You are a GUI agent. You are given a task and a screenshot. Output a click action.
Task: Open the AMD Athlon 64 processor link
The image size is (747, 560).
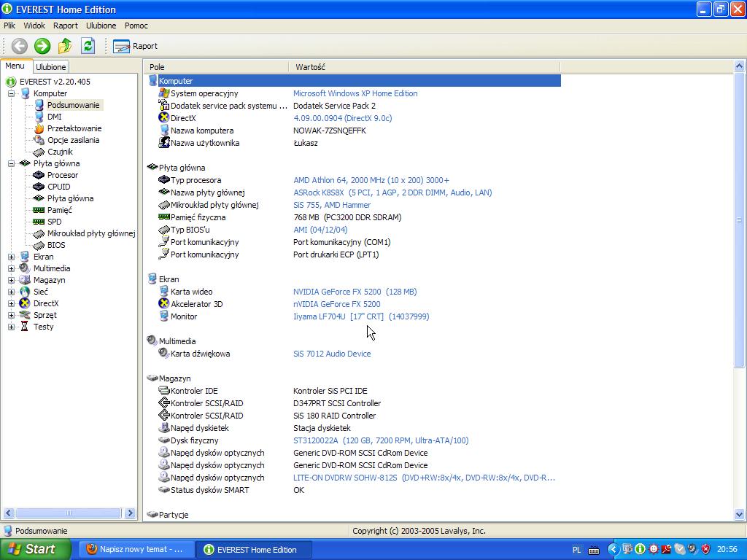coord(371,181)
